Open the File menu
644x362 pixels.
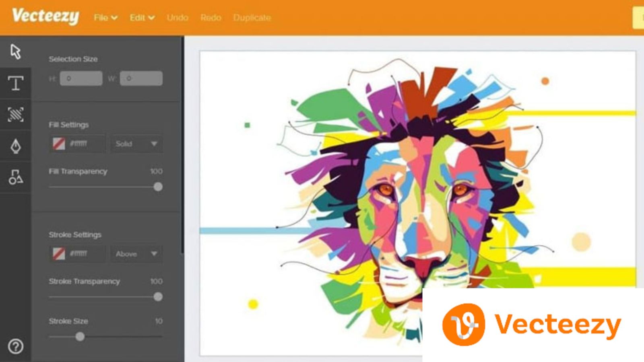click(101, 18)
